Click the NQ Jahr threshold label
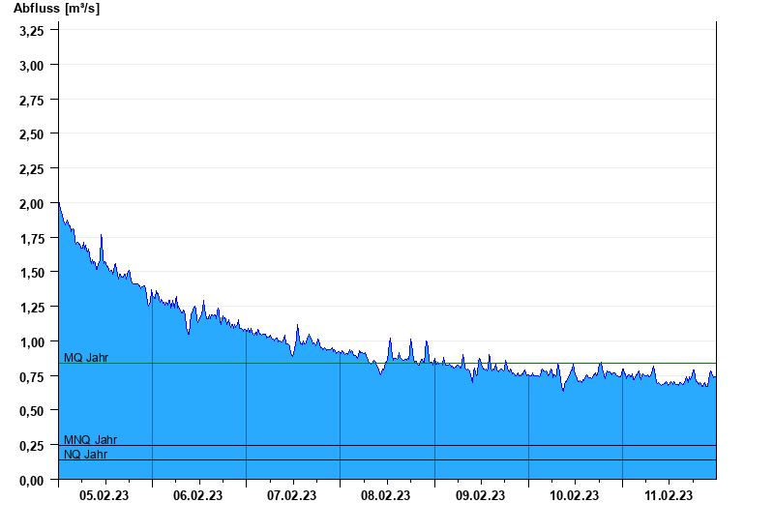The width and height of the screenshot is (774, 532). (x=85, y=454)
